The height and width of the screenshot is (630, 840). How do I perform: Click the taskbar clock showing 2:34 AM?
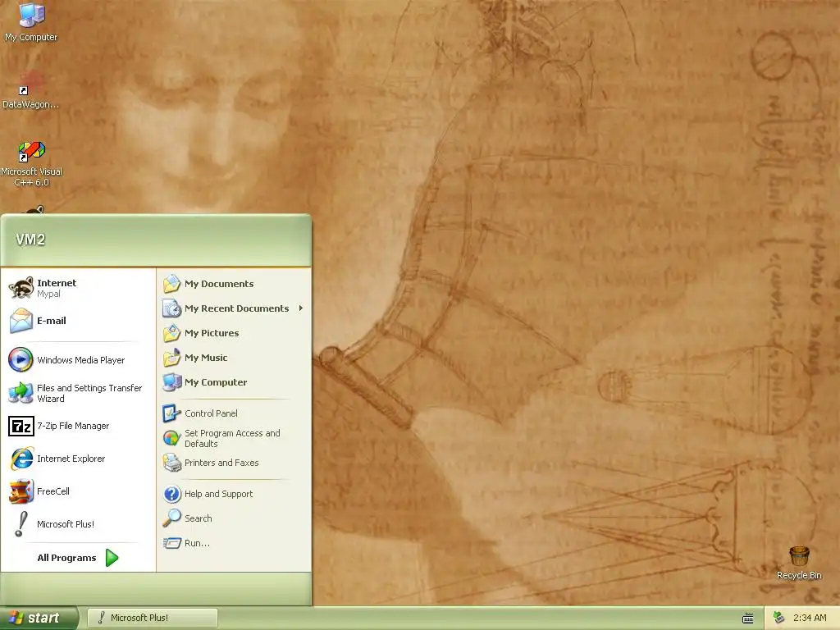tap(810, 618)
